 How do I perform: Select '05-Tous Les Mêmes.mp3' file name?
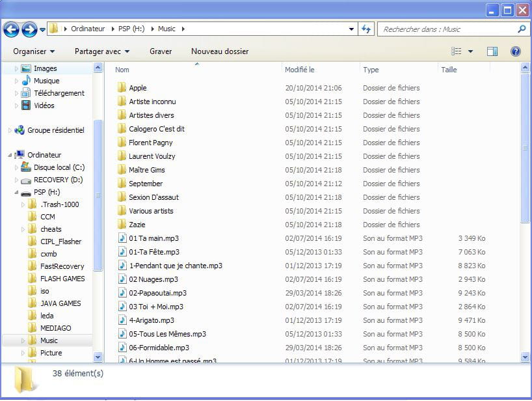point(168,334)
